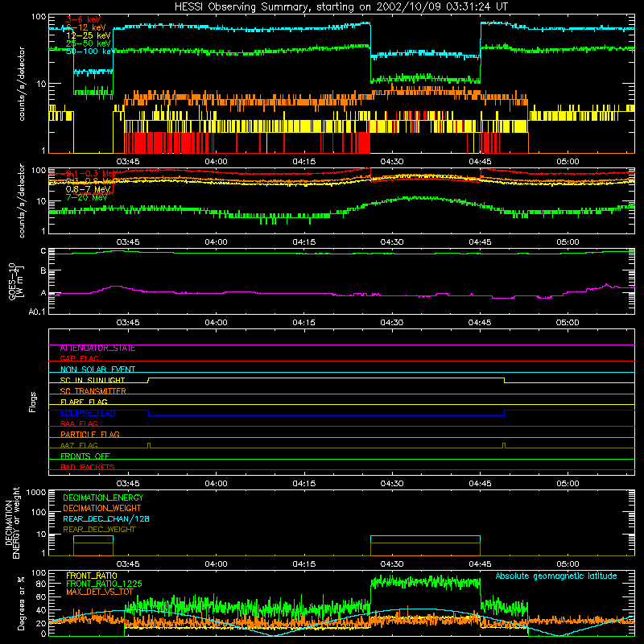Click "04:30" tick under the MeV panel
The image size is (644, 644).
(x=392, y=242)
